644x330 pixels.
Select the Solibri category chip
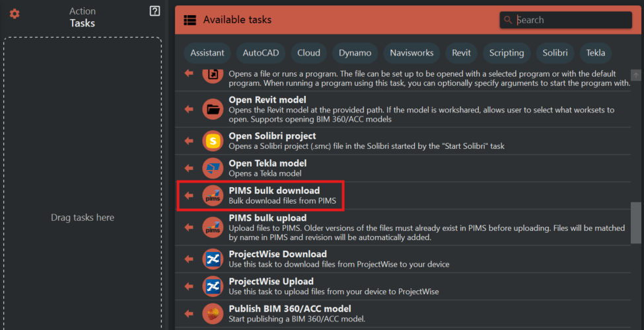555,53
